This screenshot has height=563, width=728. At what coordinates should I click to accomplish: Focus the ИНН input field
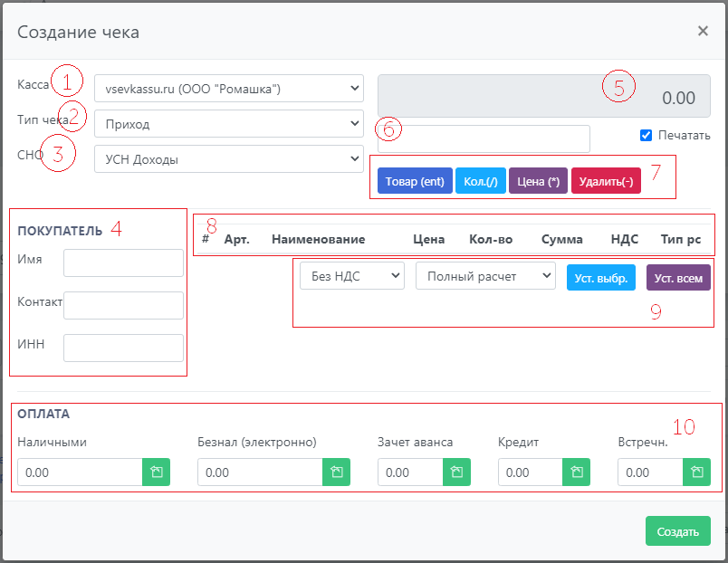(123, 348)
